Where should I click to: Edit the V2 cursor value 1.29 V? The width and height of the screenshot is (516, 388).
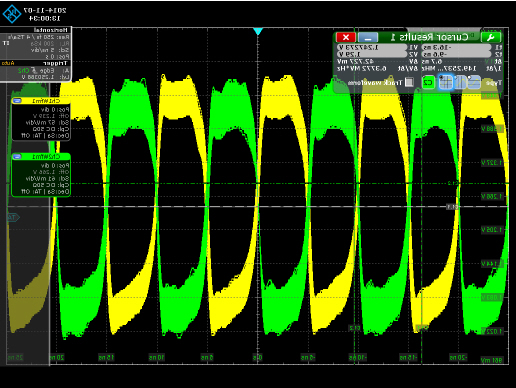372,54
